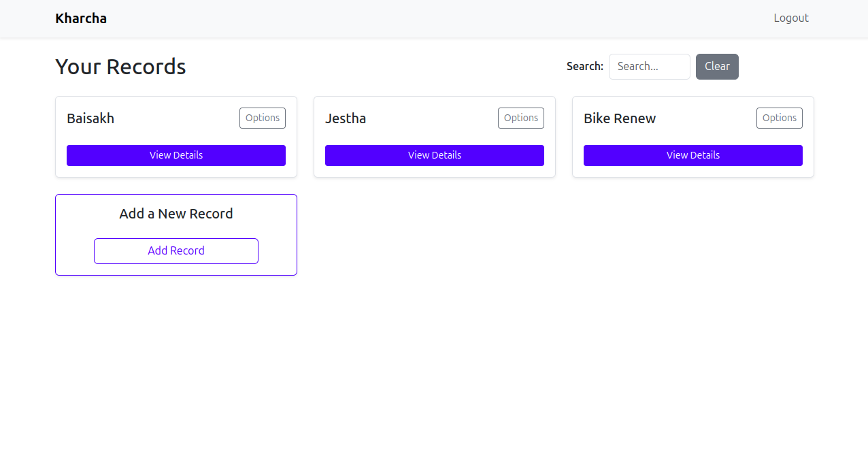Click the Add a New Record heading
Viewport: 868px width, 456px height.
click(x=176, y=213)
